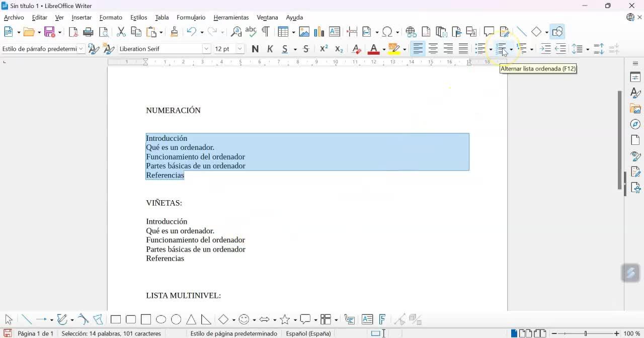644x338 pixels.
Task: Open the Tabla menu
Action: (162, 18)
